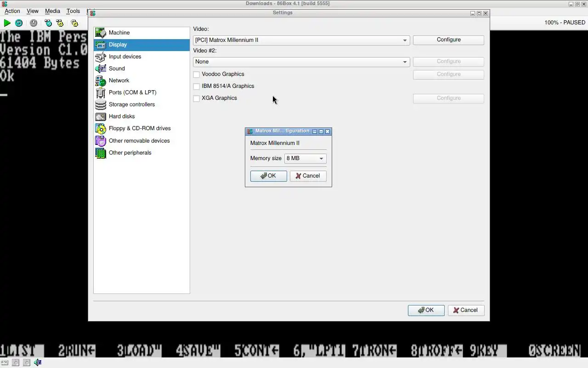
Task: Select the Display category icon
Action: tap(101, 45)
